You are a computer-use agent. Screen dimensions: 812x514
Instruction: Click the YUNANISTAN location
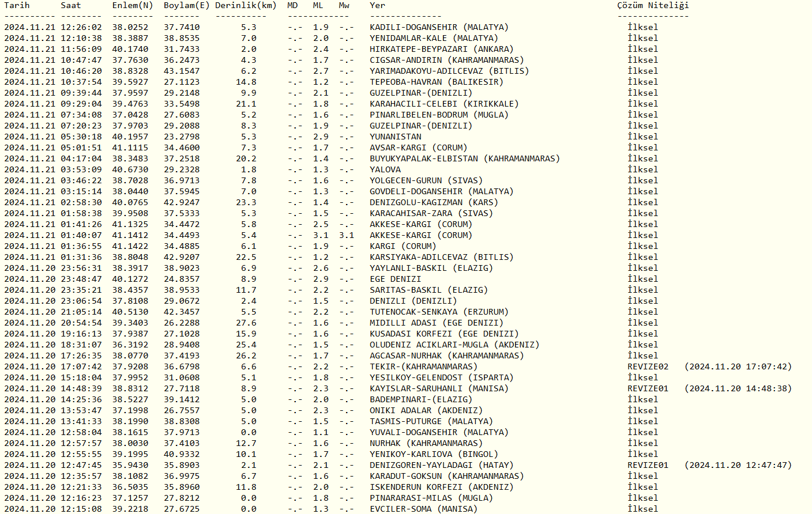[395, 137]
